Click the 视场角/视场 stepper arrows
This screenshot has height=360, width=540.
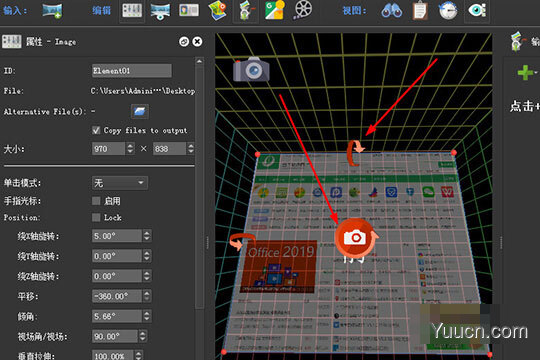(x=143, y=336)
